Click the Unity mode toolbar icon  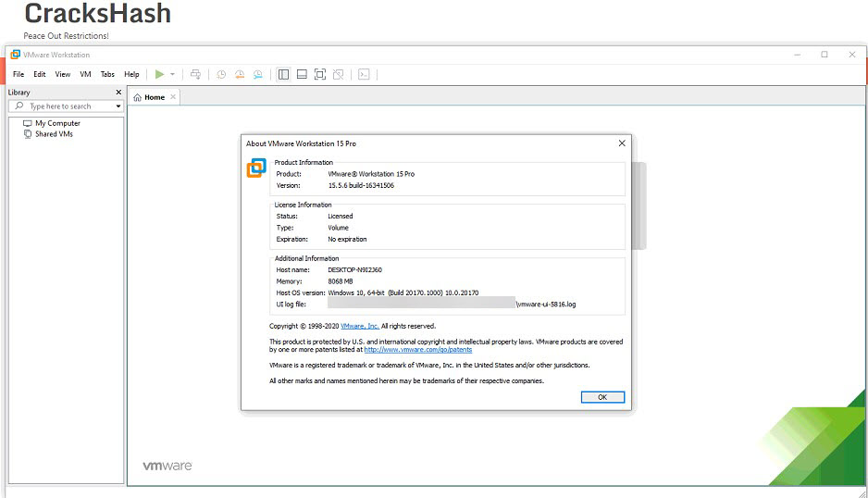(x=339, y=74)
